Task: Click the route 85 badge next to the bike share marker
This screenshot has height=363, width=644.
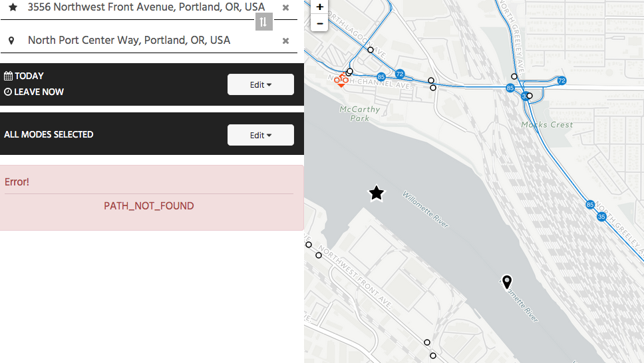Action: click(381, 77)
